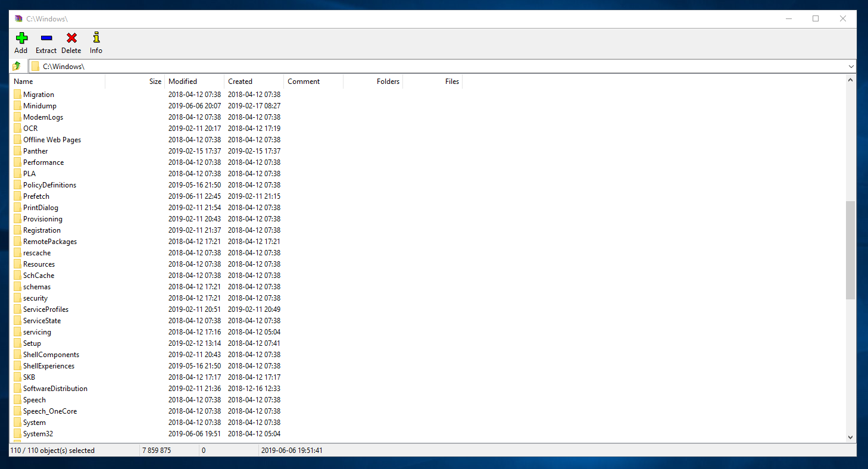Screen dimensions: 868x469
Task: Select the PrintDialog folder icon
Action: (x=17, y=207)
